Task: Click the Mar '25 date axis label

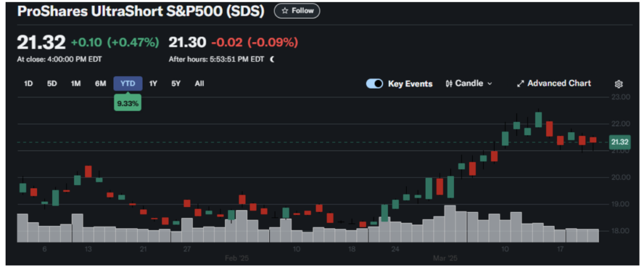Action: (x=445, y=259)
